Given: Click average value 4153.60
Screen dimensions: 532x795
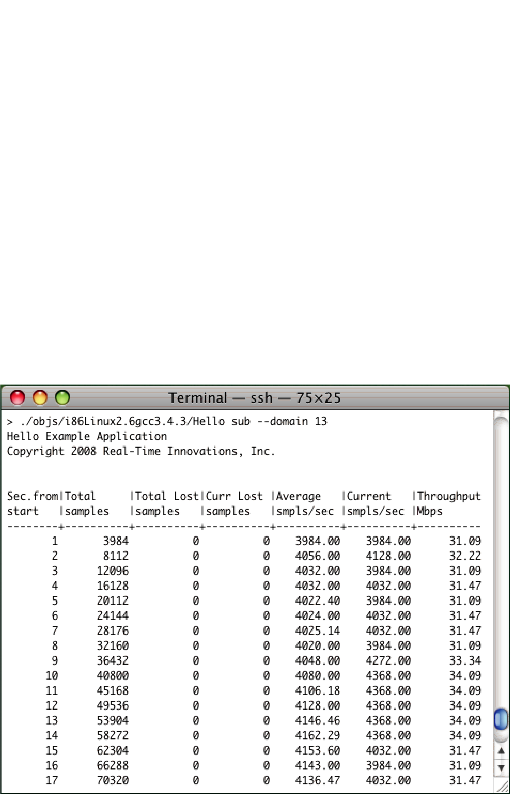Looking at the screenshot, I should (x=318, y=750).
